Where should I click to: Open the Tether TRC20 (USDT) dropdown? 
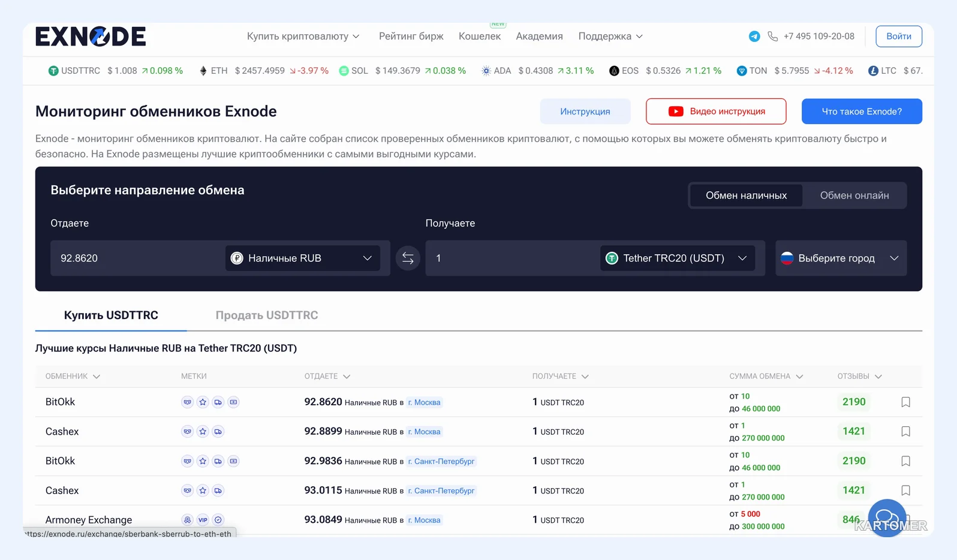coord(678,258)
